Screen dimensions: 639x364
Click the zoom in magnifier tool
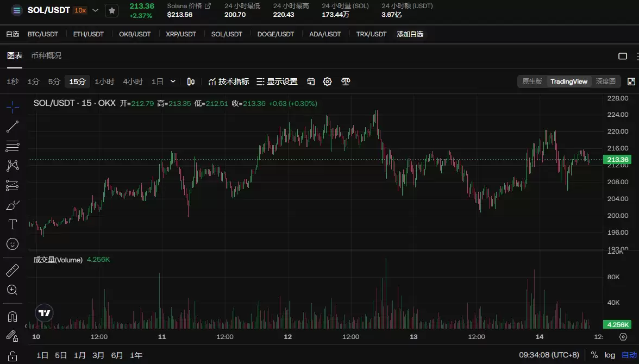click(x=12, y=290)
